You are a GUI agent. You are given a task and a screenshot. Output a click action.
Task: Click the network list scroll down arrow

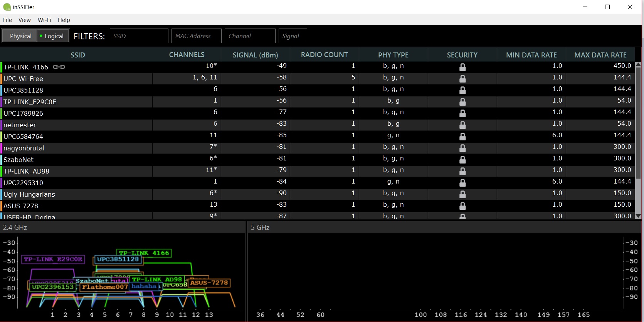(x=638, y=216)
